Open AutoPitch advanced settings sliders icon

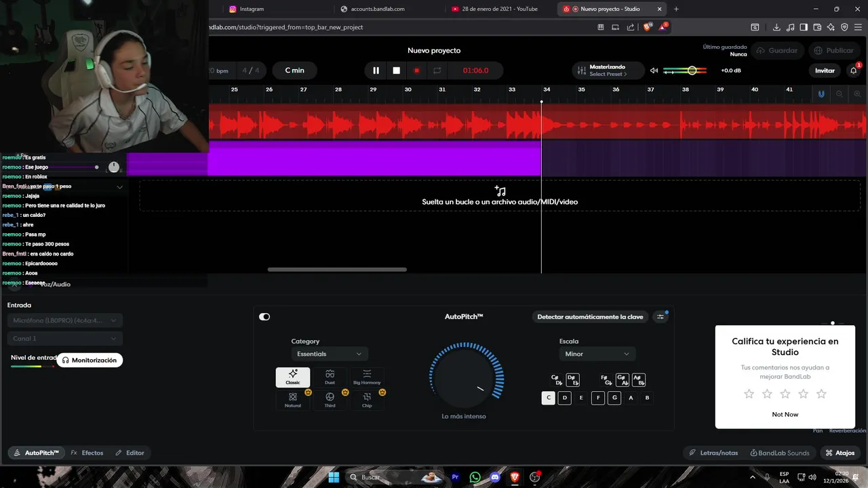(x=660, y=317)
